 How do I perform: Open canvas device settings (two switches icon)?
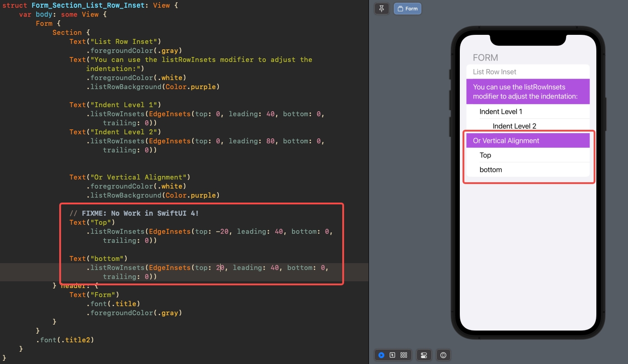[424, 355]
